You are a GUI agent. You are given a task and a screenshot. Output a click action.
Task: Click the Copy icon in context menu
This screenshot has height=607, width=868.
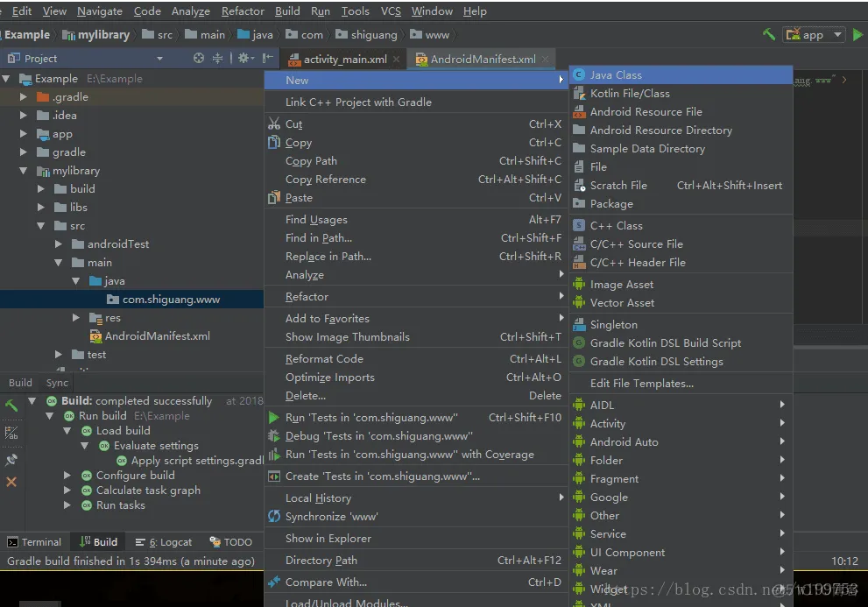274,143
